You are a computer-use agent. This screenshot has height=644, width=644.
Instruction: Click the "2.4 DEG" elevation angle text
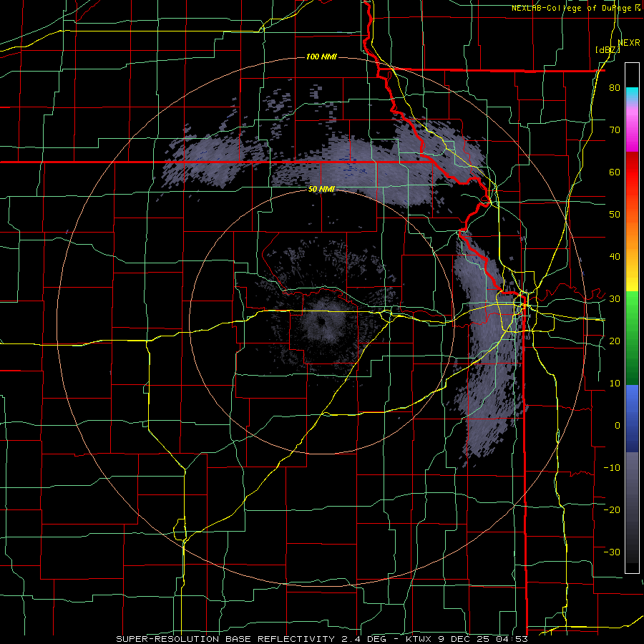(364, 639)
